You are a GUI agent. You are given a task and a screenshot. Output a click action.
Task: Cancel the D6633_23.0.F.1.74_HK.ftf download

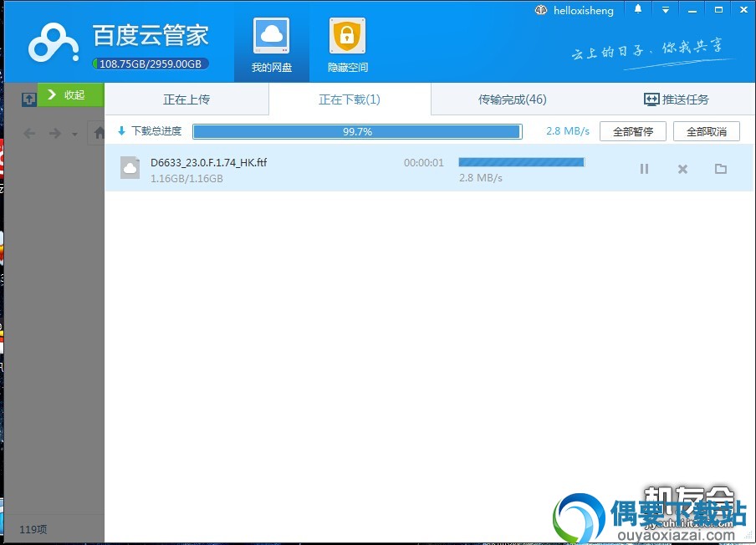tap(682, 169)
